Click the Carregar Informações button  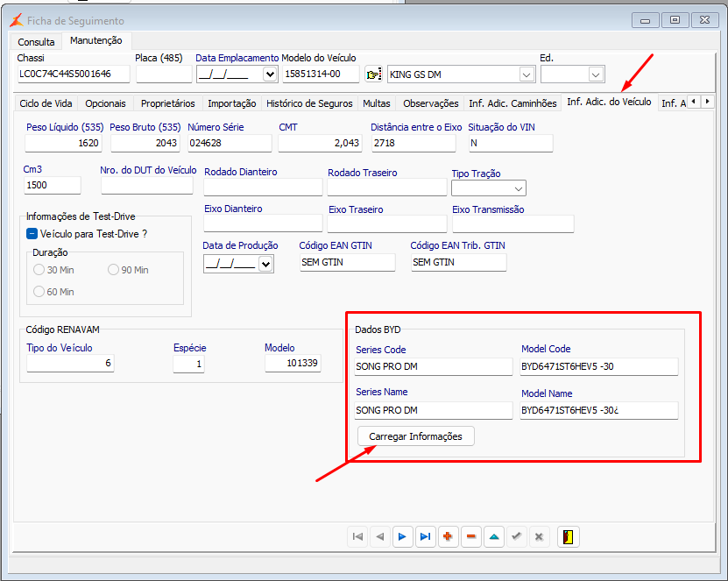[415, 436]
